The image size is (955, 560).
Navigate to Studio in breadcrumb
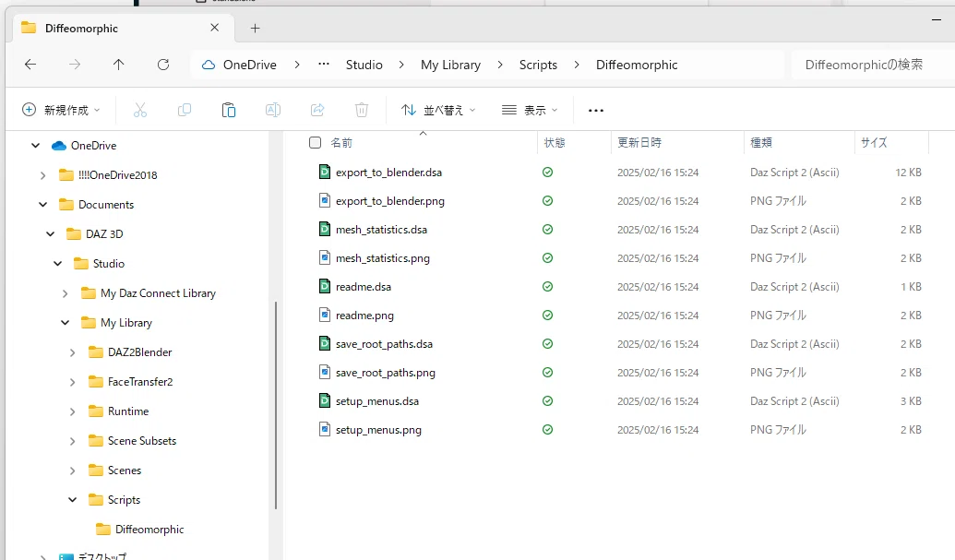(364, 65)
